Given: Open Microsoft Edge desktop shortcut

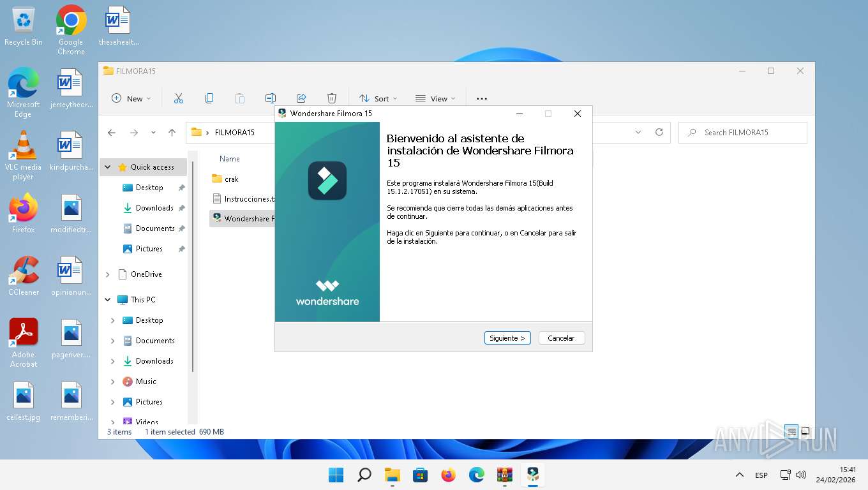Looking at the screenshot, I should pos(24,93).
